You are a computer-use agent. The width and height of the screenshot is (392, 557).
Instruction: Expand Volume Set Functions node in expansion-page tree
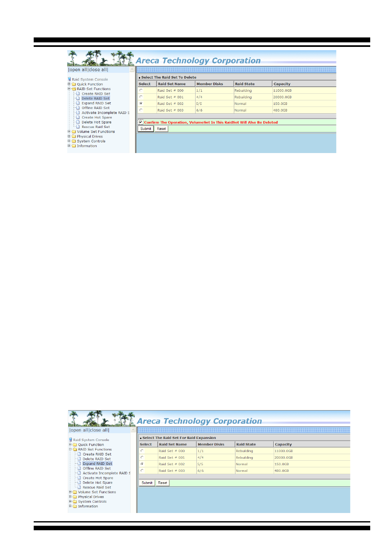point(70,492)
